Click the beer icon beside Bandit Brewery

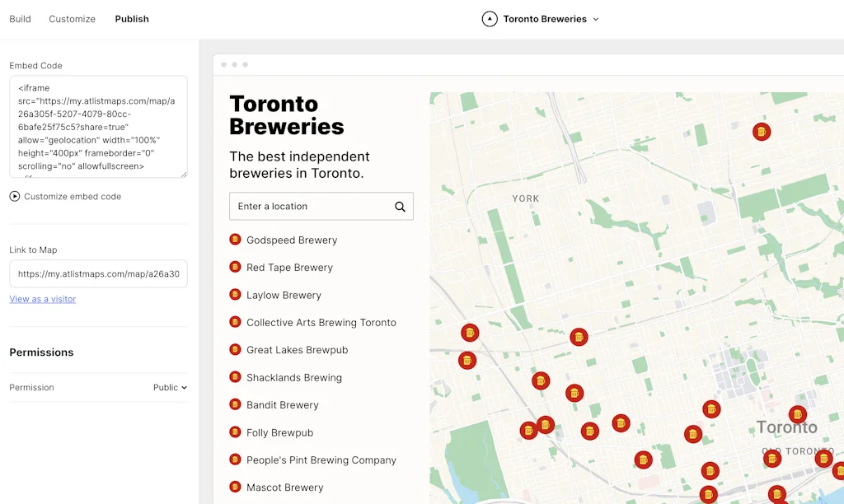coord(235,404)
